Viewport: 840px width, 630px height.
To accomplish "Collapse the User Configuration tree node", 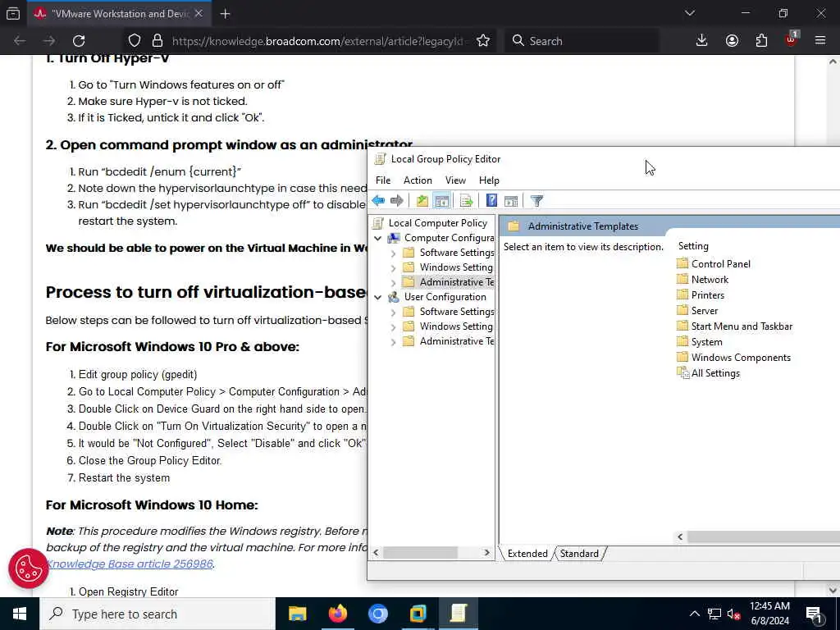I will 377,297.
